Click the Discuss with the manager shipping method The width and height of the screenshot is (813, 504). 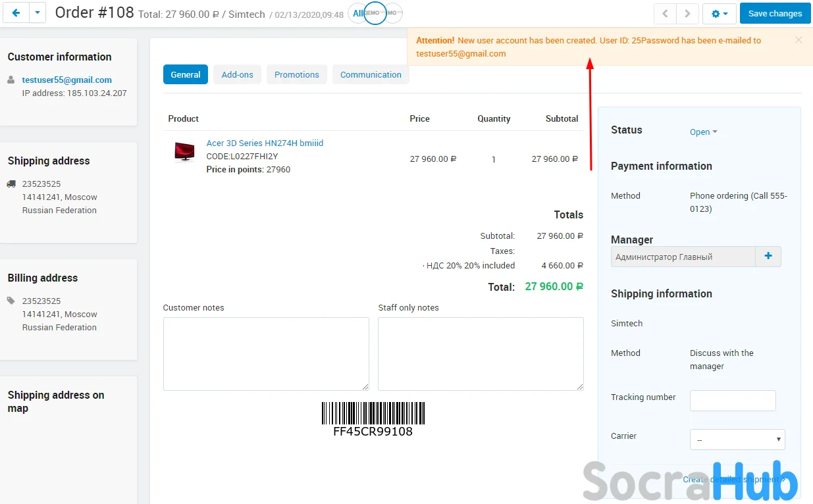click(721, 360)
